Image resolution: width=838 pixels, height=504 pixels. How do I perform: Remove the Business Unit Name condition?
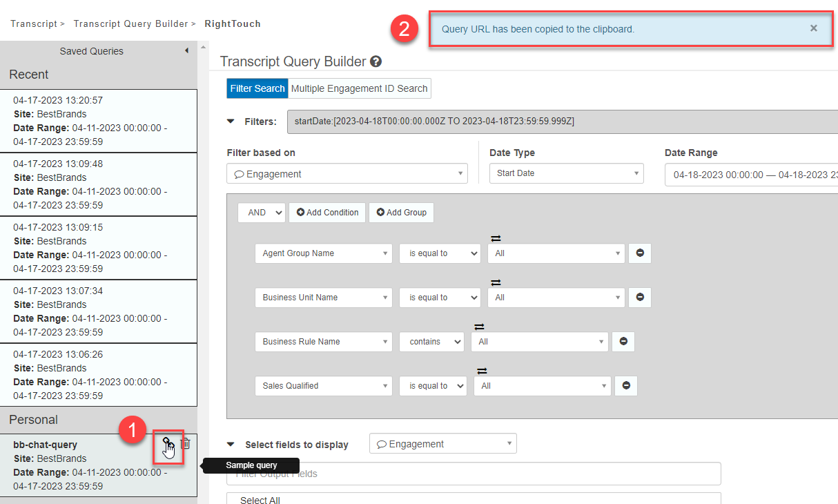tap(640, 298)
